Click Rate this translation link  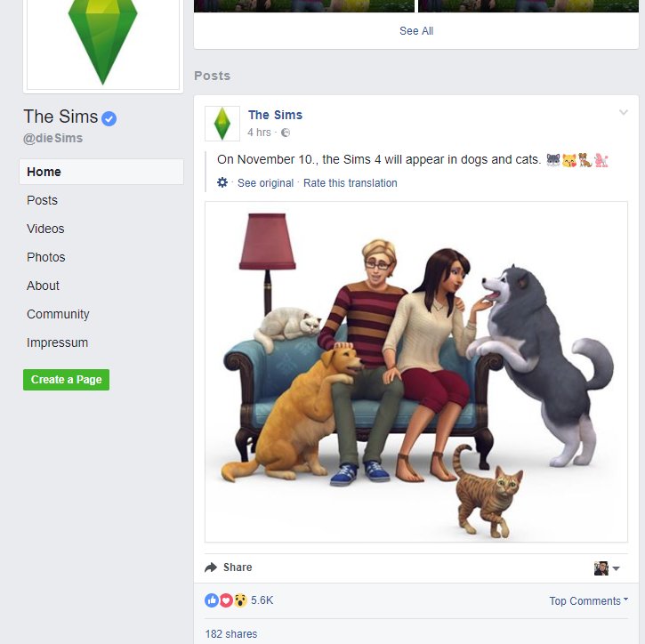(x=350, y=183)
